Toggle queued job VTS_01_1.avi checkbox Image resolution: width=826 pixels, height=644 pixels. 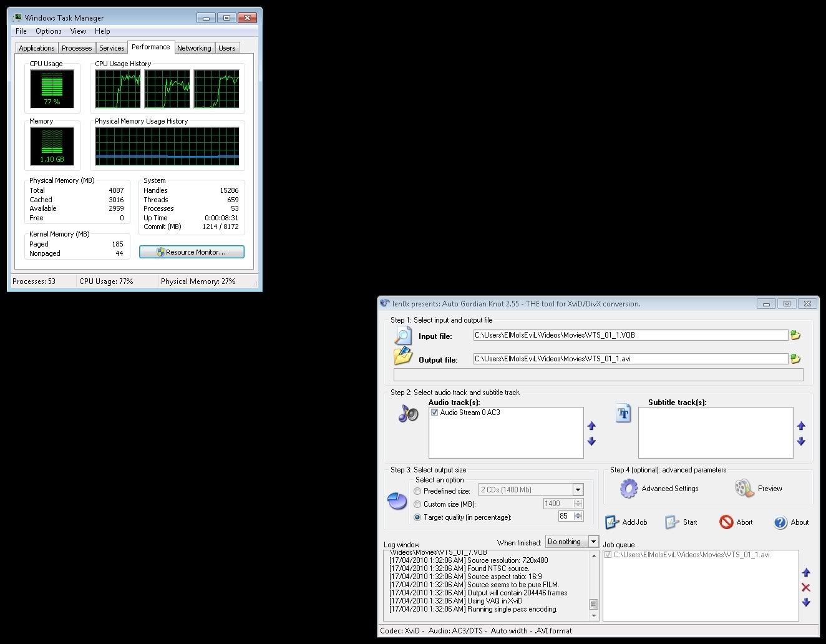pos(608,555)
